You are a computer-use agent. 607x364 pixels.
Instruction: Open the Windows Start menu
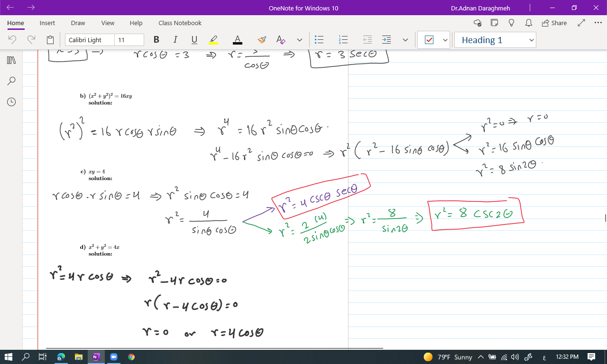pos(9,357)
